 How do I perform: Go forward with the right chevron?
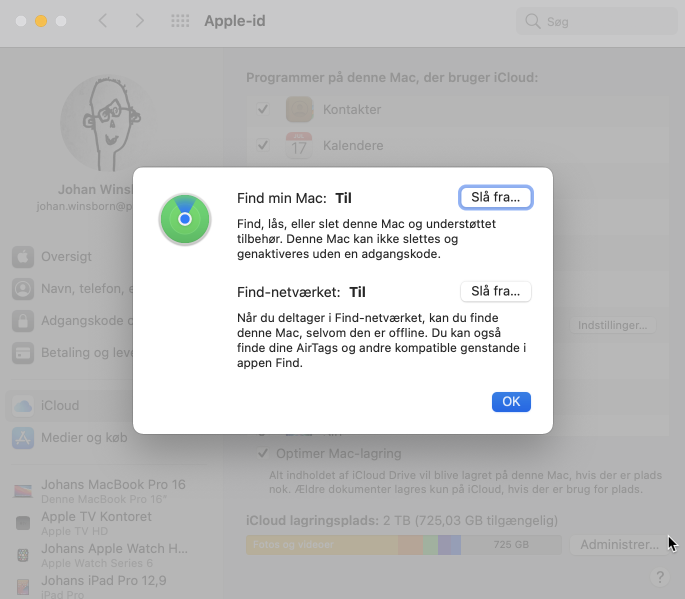click(x=139, y=21)
